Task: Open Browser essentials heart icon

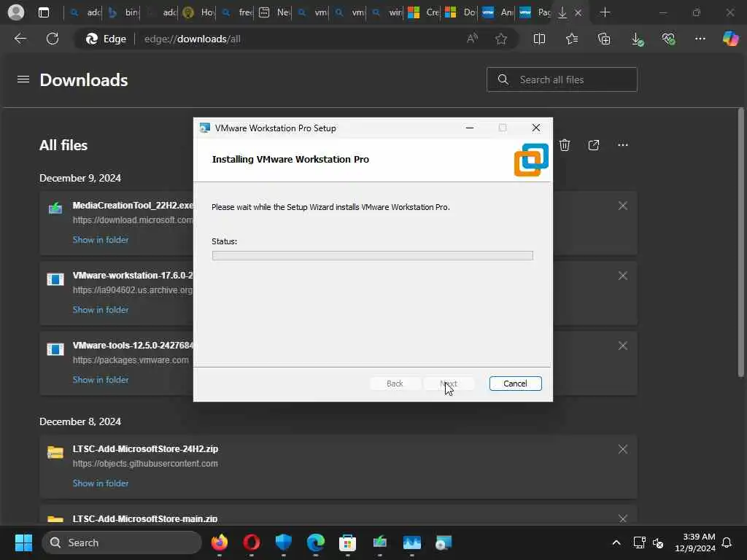Action: pyautogui.click(x=668, y=39)
